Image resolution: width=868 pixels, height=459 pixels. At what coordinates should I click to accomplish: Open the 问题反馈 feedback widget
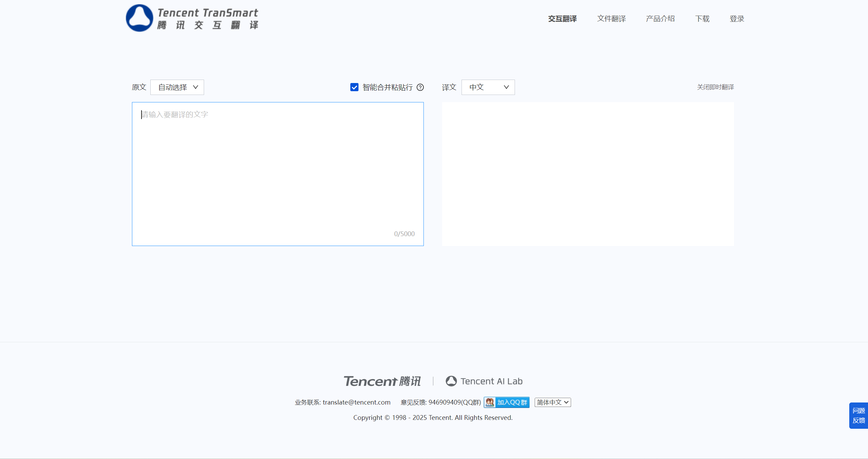[858, 415]
